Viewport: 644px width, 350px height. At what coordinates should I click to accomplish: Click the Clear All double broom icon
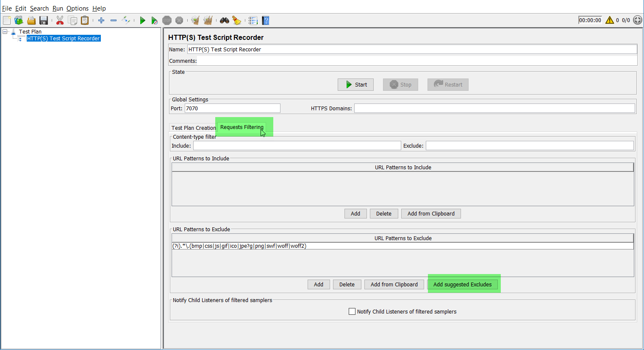tap(208, 20)
